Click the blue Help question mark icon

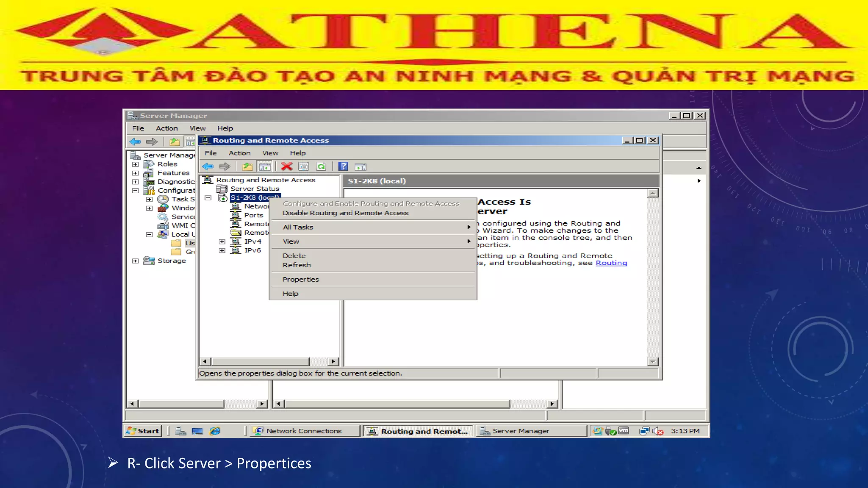pyautogui.click(x=343, y=166)
